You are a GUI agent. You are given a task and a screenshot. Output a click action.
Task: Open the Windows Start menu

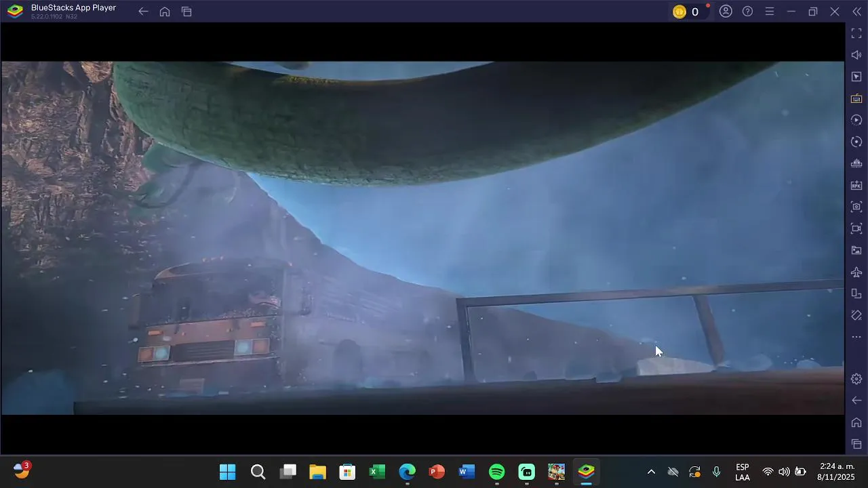[228, 472]
